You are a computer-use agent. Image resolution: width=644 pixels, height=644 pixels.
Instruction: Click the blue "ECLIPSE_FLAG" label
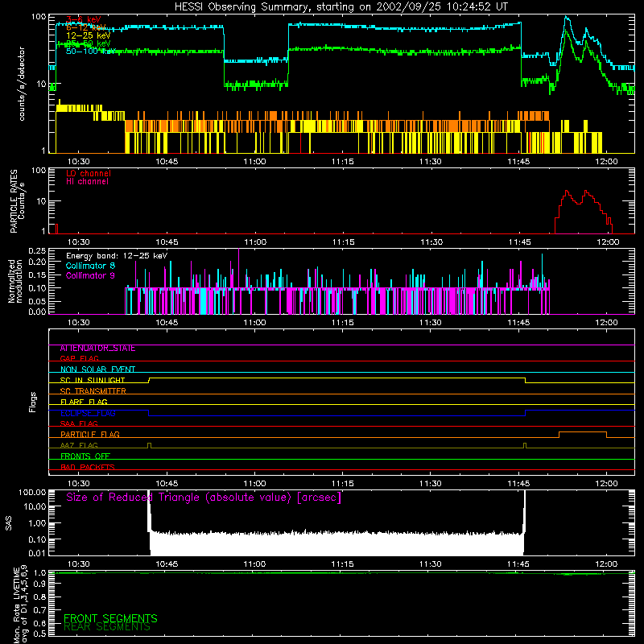(x=88, y=413)
